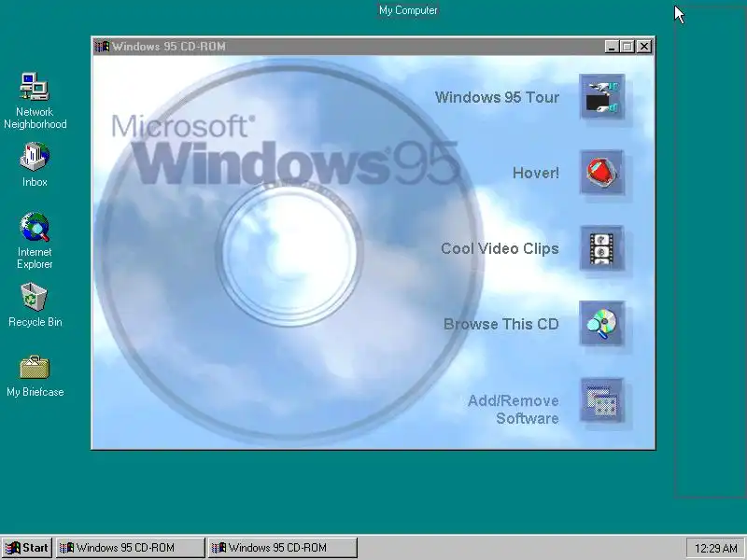This screenshot has height=560, width=747.
Task: Close the Windows 95 CD-ROM window
Action: [644, 46]
